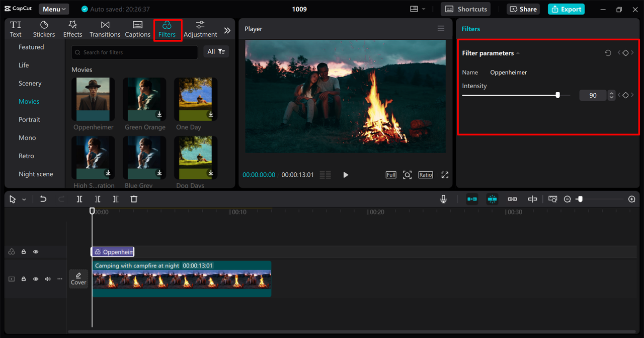644x338 pixels.
Task: Open the Captions tab
Action: 137,29
